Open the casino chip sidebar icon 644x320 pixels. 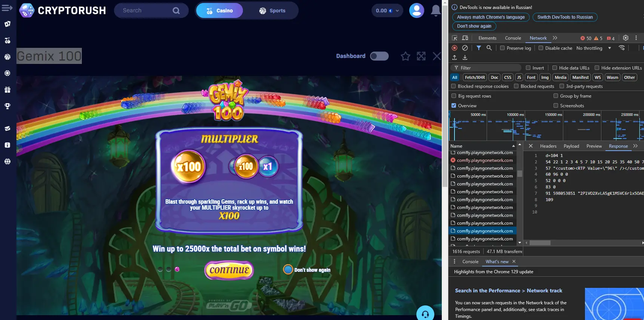point(7,73)
